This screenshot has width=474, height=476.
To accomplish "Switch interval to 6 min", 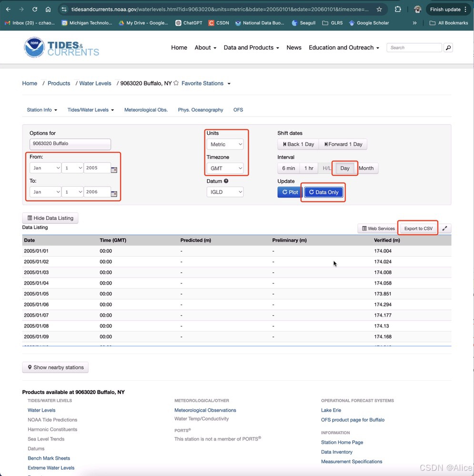I will 288,168.
